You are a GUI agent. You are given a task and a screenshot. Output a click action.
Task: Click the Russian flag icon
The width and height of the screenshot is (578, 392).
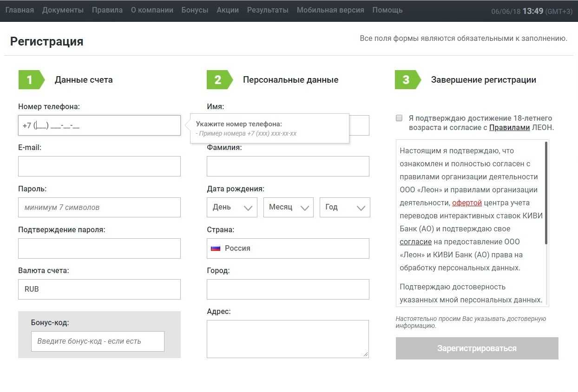click(216, 248)
